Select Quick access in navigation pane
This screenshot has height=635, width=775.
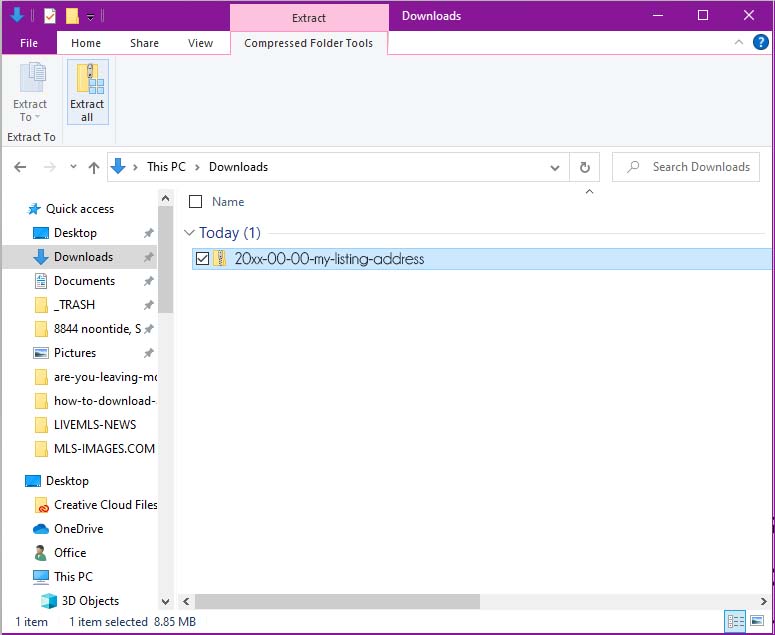point(80,209)
